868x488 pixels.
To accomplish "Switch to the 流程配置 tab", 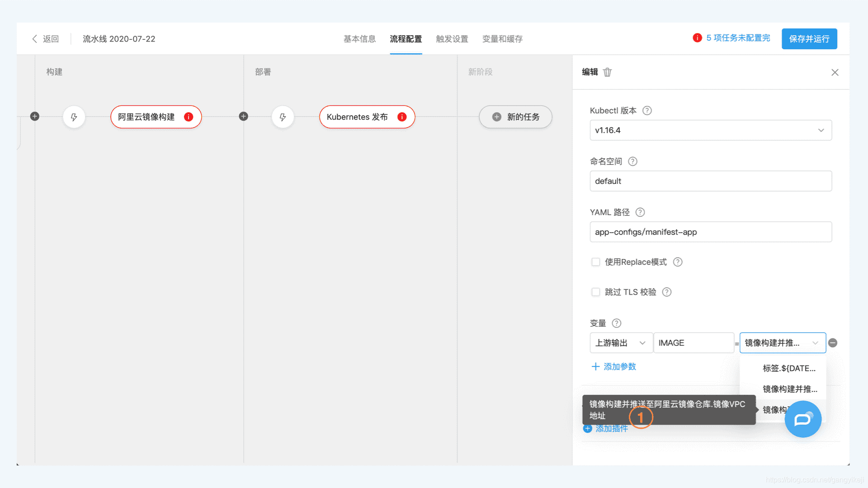I will (x=406, y=39).
